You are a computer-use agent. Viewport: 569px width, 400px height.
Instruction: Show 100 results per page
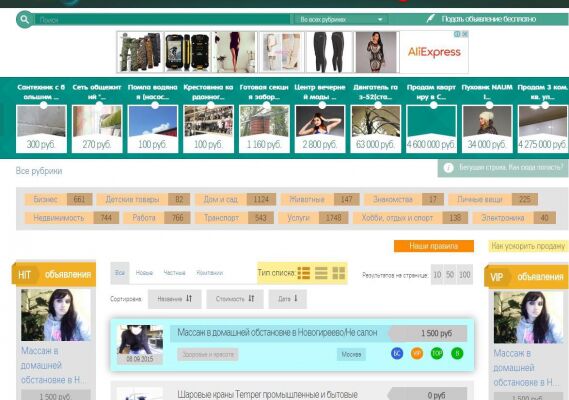pos(465,275)
